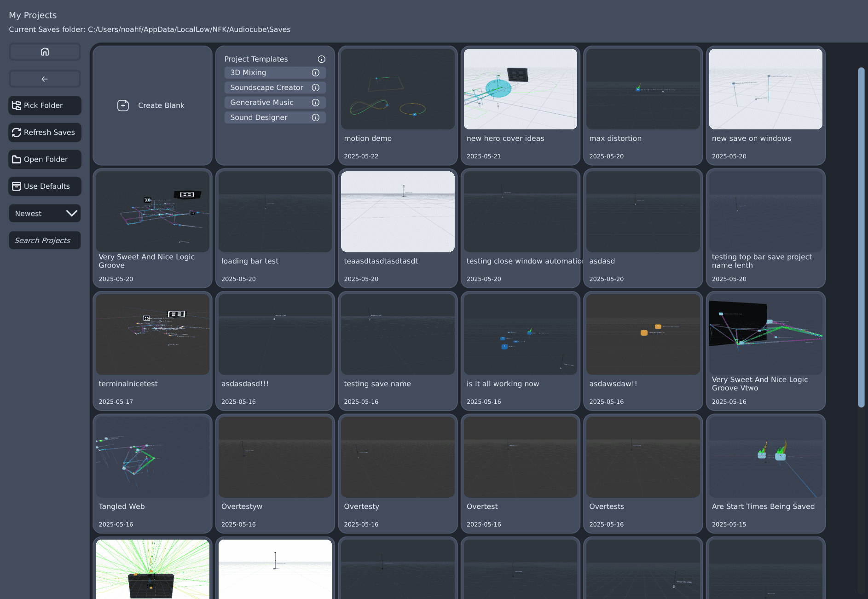Open Are Start Times Being Saved thumbnail
868x599 pixels.
[x=766, y=457]
